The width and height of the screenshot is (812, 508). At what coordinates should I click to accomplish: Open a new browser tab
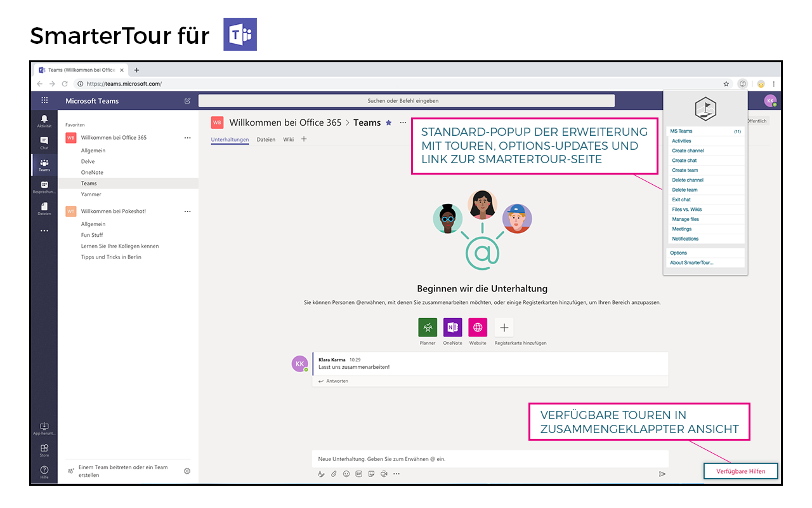[x=136, y=70]
